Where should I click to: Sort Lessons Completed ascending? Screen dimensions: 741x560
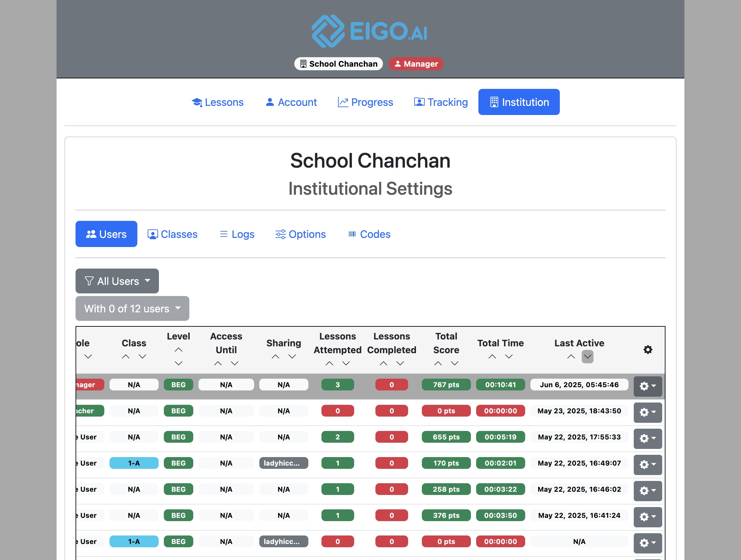384,363
